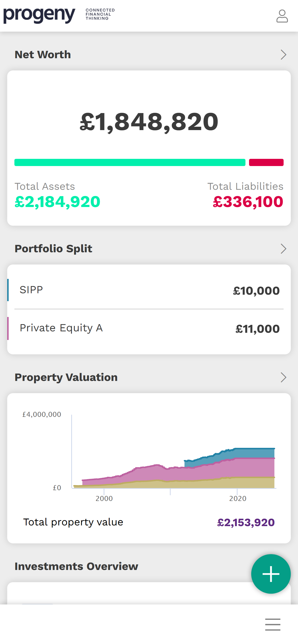Expand Net Worth section chevron
The height and width of the screenshot is (644, 298).
point(283,54)
